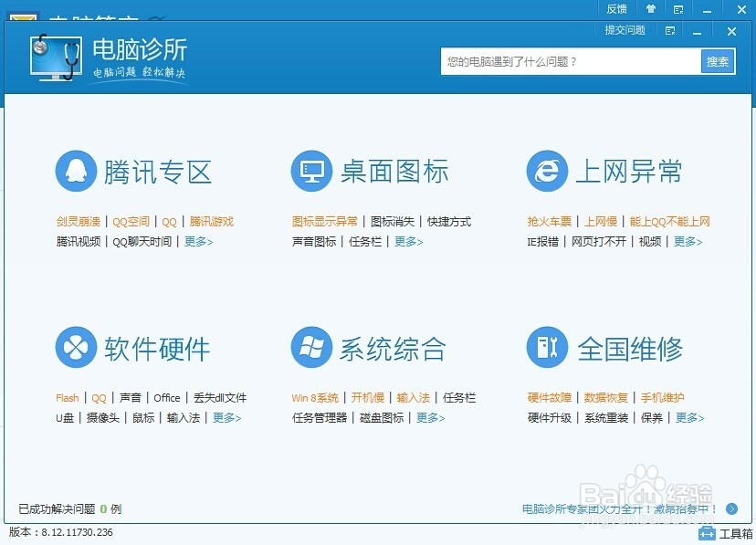Open the U盘 link
The height and width of the screenshot is (545, 756).
tap(65, 418)
